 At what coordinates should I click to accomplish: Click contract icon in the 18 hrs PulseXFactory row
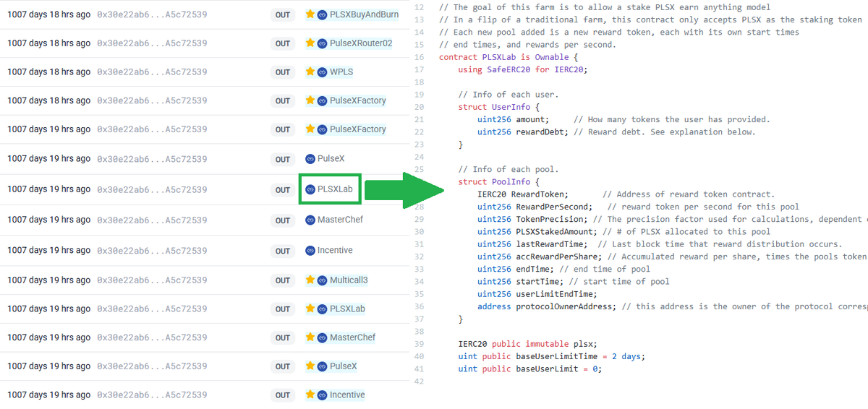[x=323, y=100]
